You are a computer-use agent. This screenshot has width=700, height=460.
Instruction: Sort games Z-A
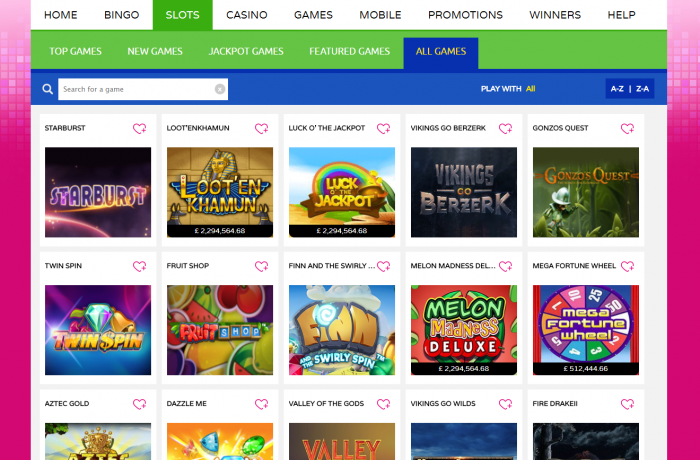[x=642, y=89]
